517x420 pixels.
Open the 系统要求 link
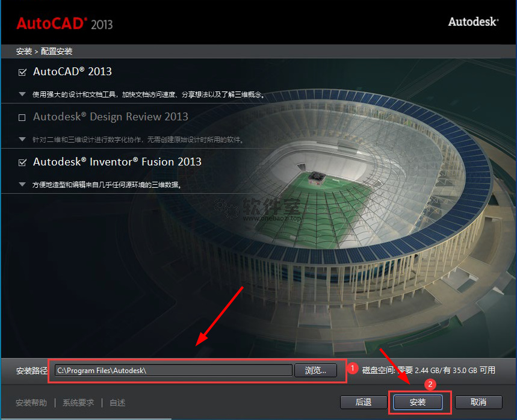coord(78,403)
